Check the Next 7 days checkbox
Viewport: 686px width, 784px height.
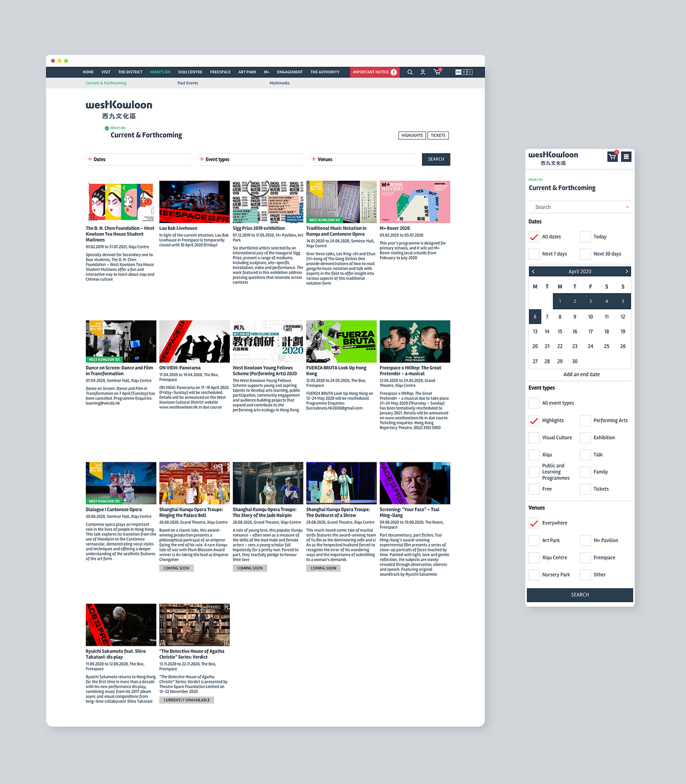pyautogui.click(x=534, y=254)
